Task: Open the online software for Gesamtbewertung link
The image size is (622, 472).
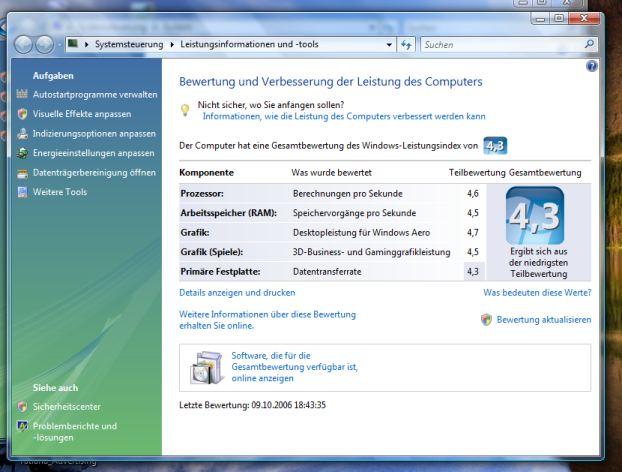Action: click(x=294, y=367)
